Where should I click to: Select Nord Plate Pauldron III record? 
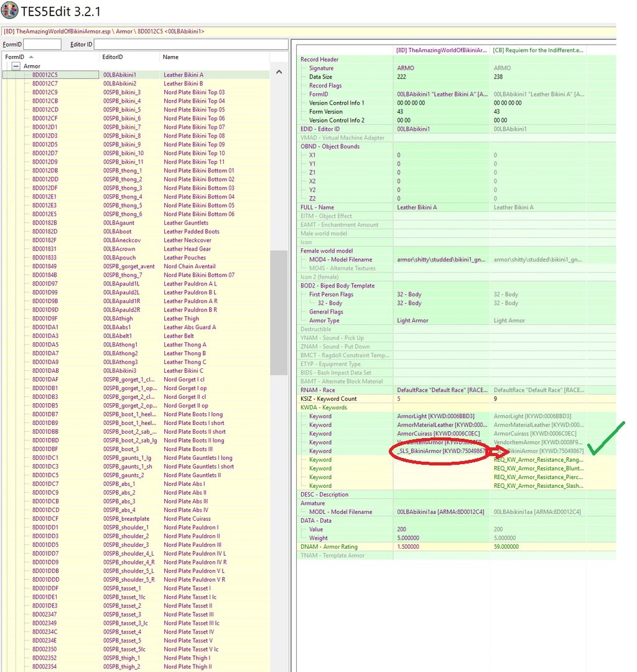136,544
